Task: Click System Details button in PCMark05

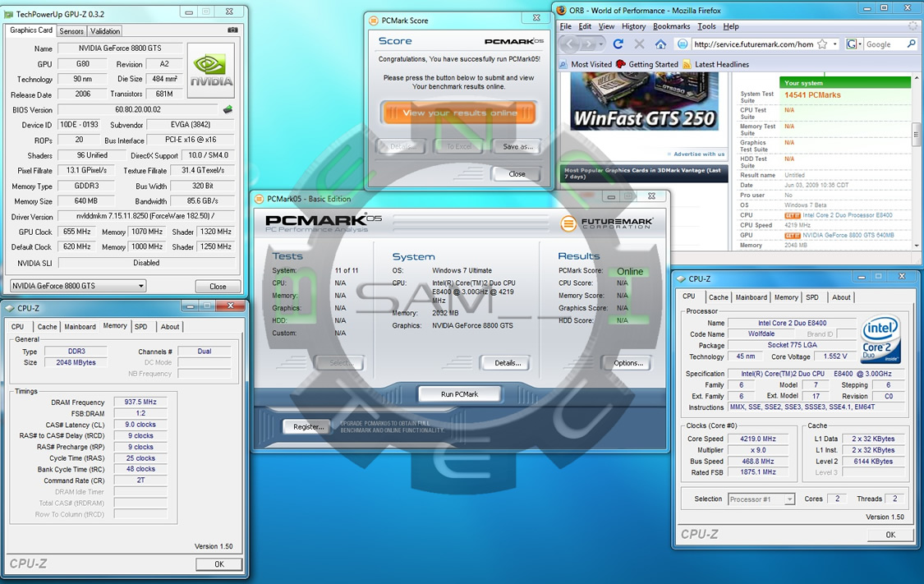Action: point(508,363)
